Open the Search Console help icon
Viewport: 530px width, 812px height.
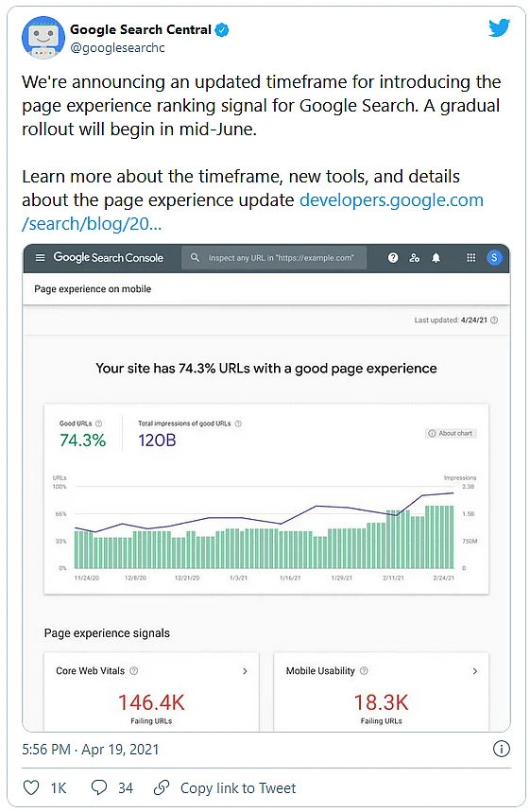click(x=393, y=257)
